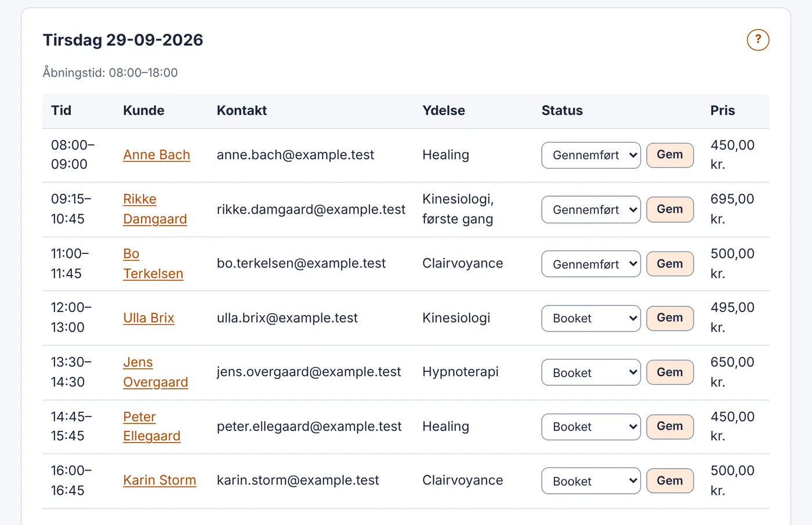View customer Jens Overgaard
The height and width of the screenshot is (525, 812).
pyautogui.click(x=155, y=372)
